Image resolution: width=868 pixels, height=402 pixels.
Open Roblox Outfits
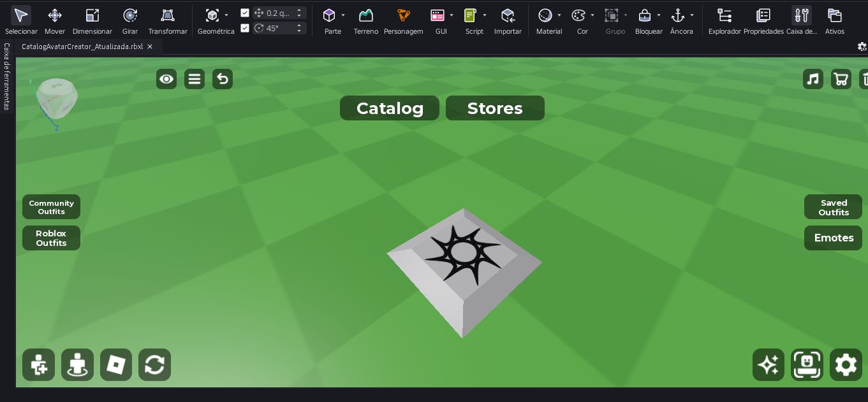coord(51,238)
